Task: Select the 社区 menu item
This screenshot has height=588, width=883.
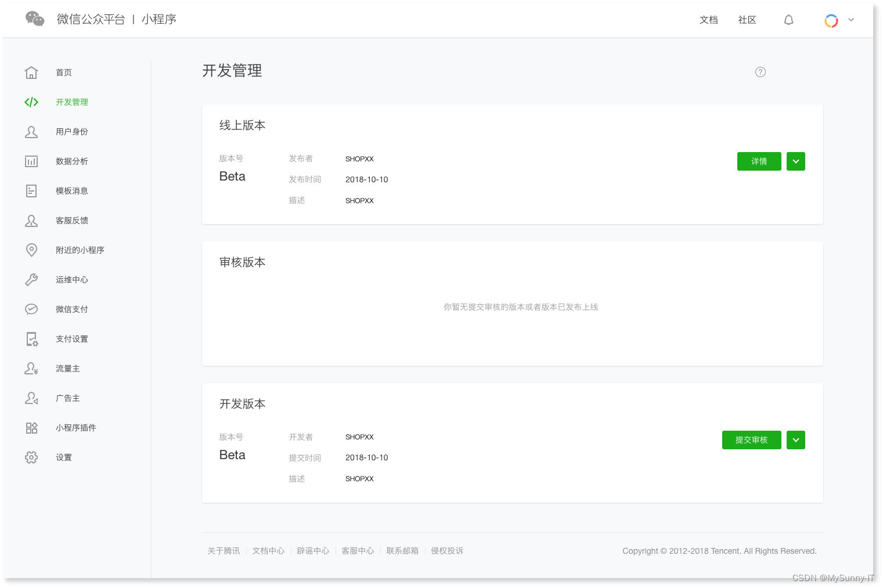Action: (x=747, y=20)
